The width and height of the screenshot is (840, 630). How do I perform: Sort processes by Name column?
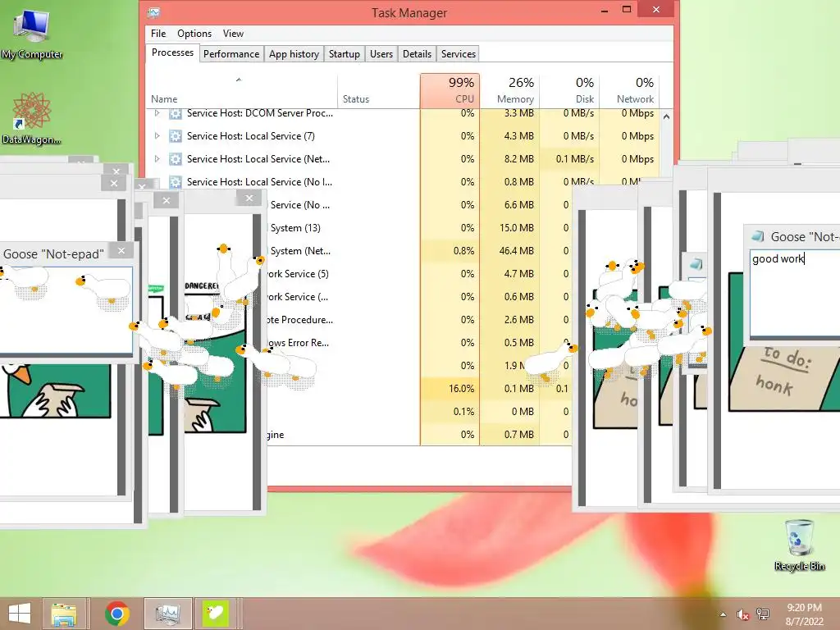click(x=243, y=91)
